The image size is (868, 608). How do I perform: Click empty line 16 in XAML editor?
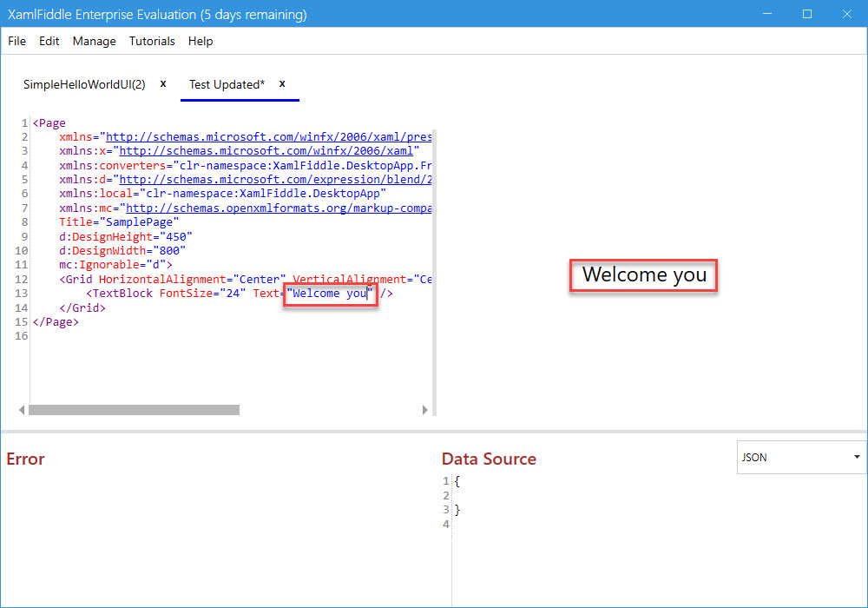[232, 336]
